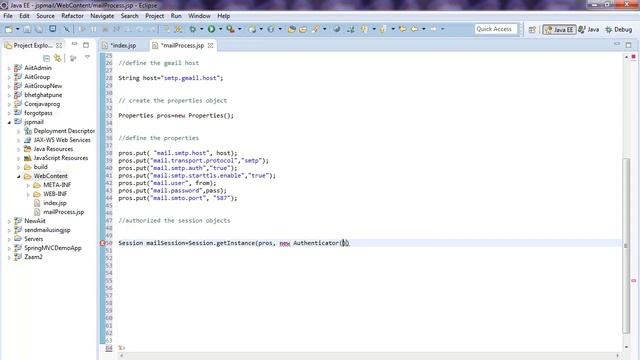
Task: Click the New Server toolbar icon
Action: [x=252, y=29]
